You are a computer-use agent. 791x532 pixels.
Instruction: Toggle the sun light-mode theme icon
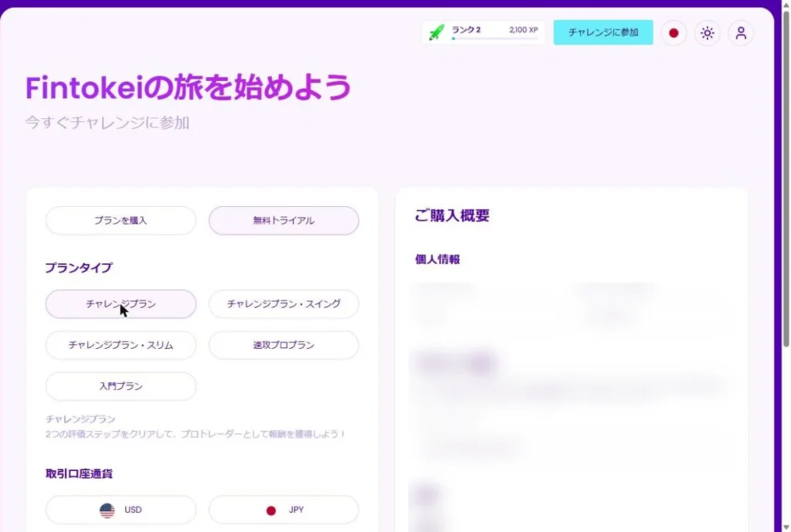[708, 32]
